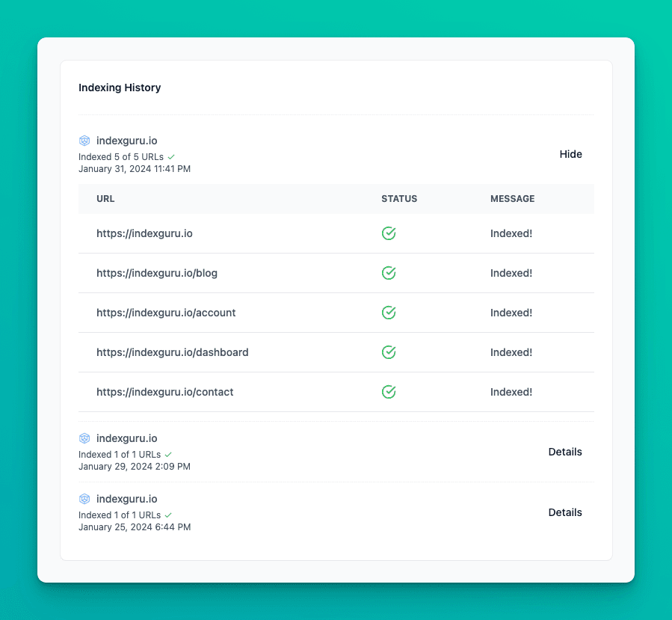The height and width of the screenshot is (620, 672).
Task: Click small checkmark beside Indexed 5 of 5 URLs
Action: (x=171, y=157)
